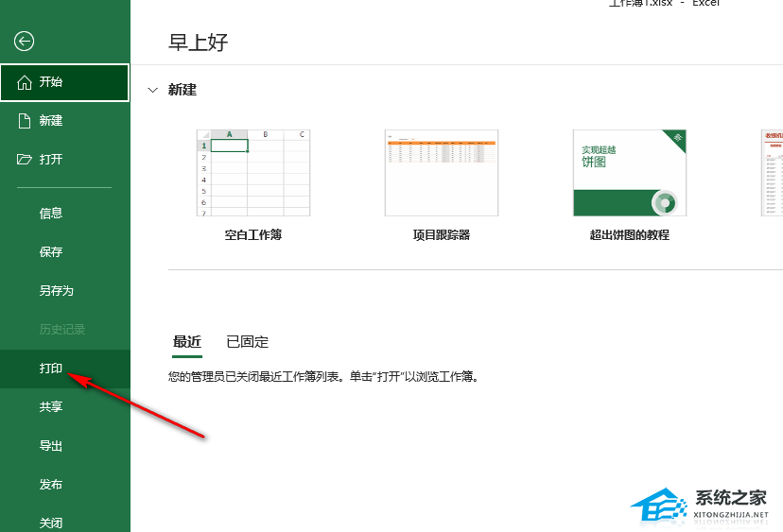Click the administrator closed recent list message
This screenshot has height=532, width=783.
click(x=323, y=376)
